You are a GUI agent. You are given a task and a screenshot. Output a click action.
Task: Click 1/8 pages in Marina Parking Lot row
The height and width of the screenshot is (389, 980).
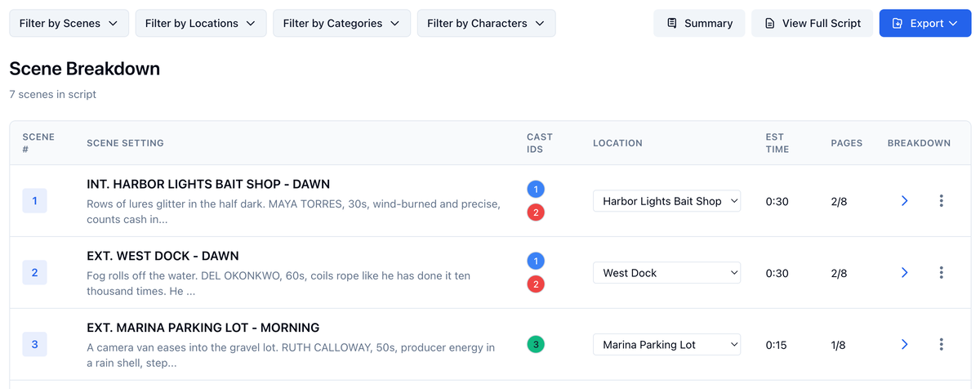click(x=838, y=345)
